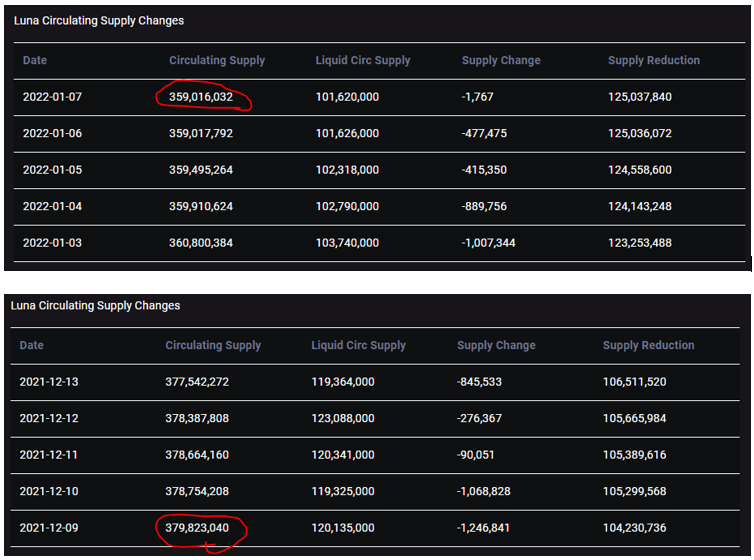The height and width of the screenshot is (560, 754).
Task: Click Liquid Circ Supply header in top table
Action: click(x=362, y=60)
